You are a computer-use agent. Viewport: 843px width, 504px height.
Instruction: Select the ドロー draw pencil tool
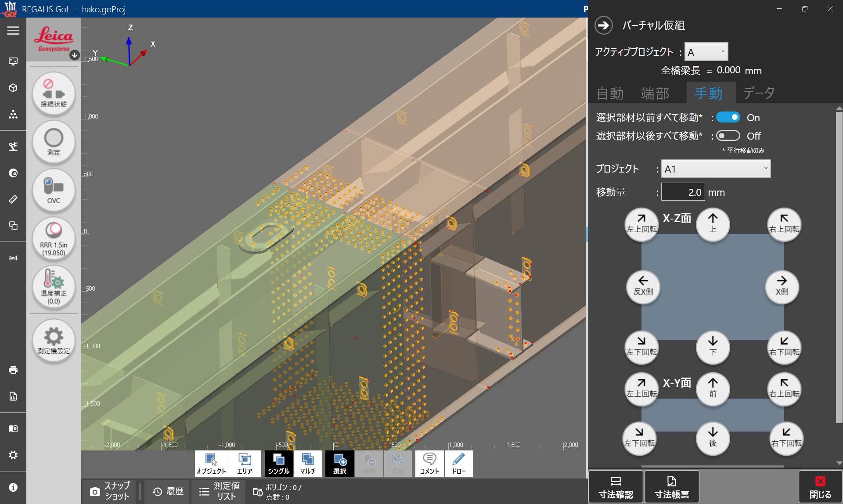[458, 463]
